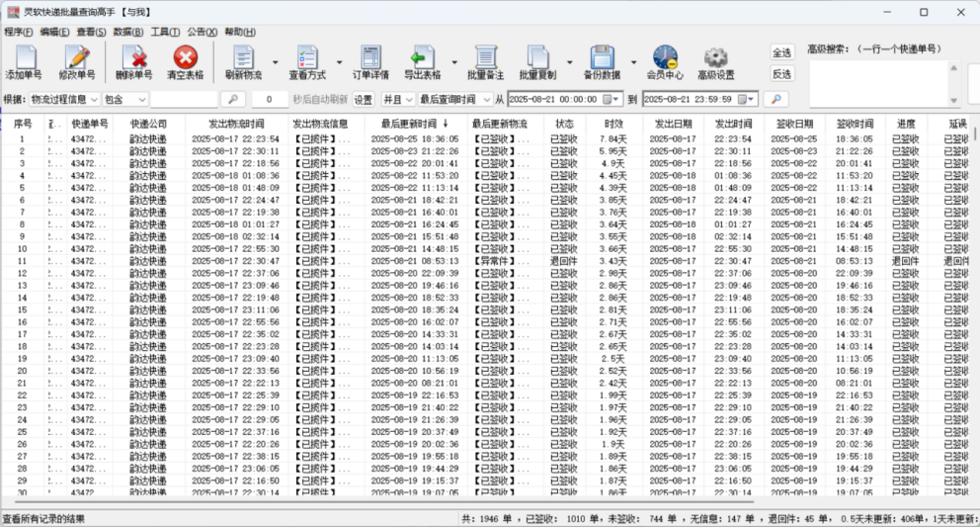Open the 并且 logic combo box
This screenshot has height=528, width=980.
pos(398,100)
